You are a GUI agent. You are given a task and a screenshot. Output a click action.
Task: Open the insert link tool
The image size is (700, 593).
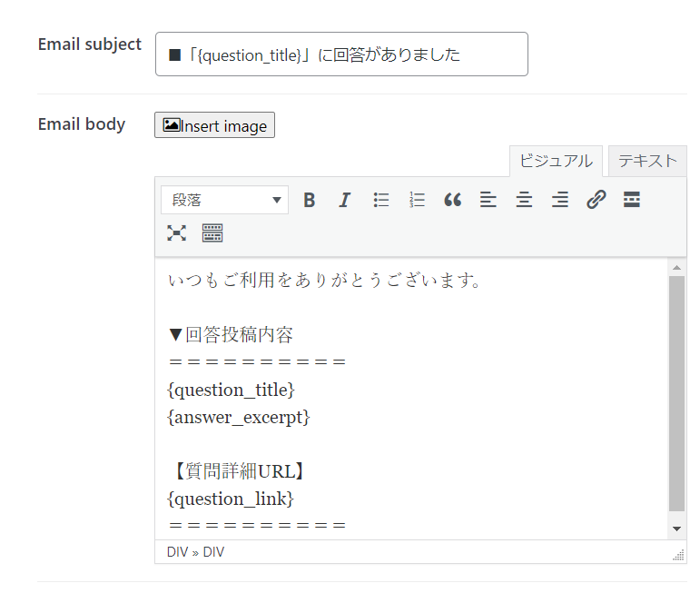[596, 200]
